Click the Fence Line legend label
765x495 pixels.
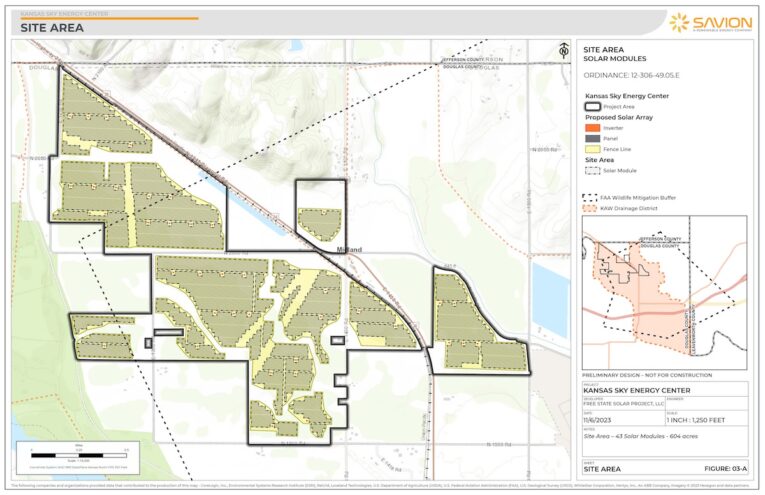click(617, 149)
